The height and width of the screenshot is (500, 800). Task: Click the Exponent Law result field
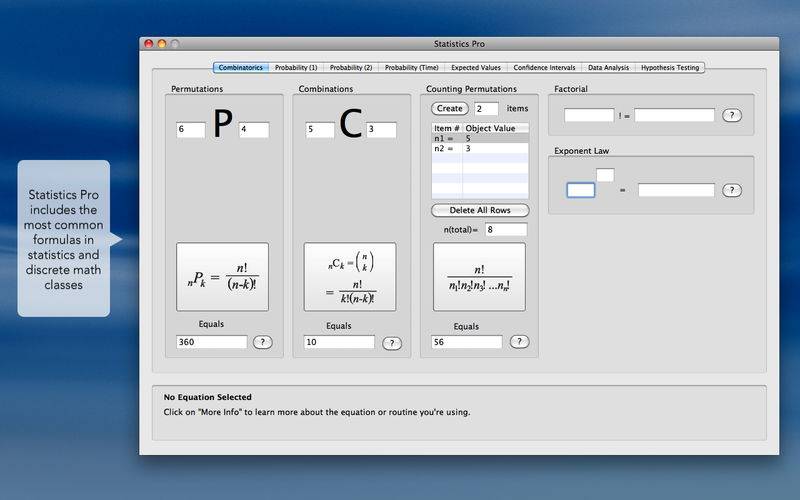pyautogui.click(x=676, y=190)
